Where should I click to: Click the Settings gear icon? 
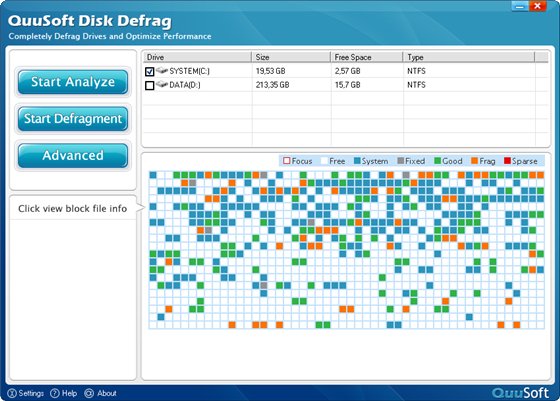12,393
